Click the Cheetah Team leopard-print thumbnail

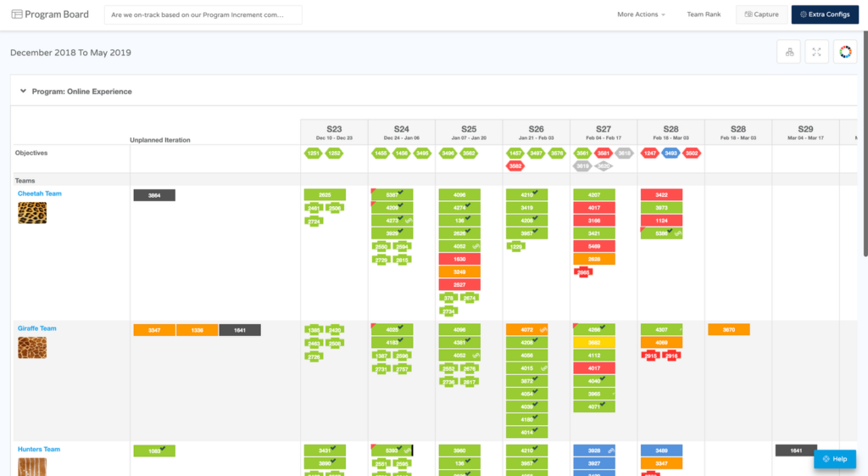click(32, 212)
